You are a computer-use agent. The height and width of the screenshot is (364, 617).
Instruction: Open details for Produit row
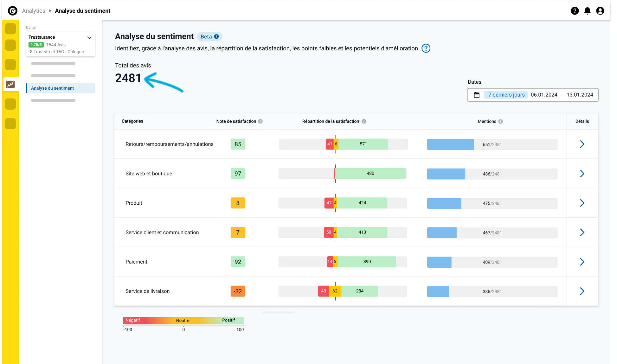tap(582, 203)
